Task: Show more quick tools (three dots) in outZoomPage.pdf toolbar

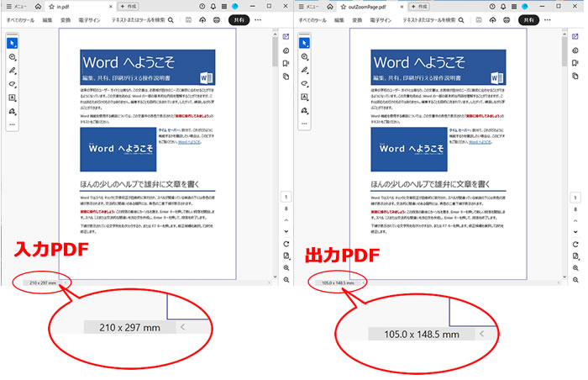Action: point(304,123)
